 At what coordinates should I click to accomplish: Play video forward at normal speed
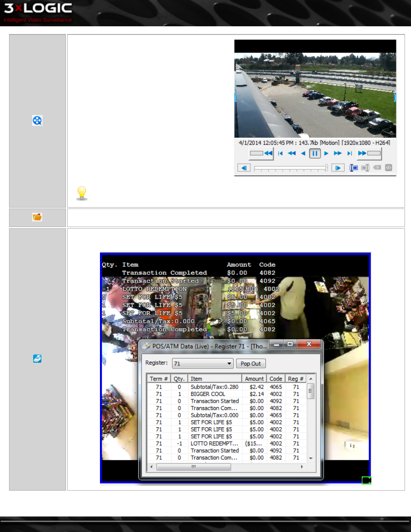pos(326,153)
